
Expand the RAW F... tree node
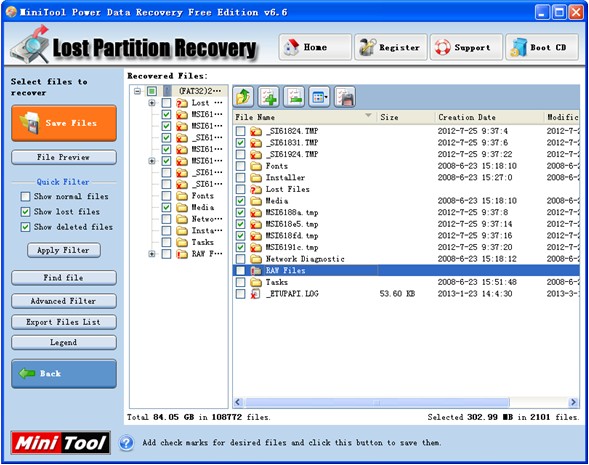152,254
